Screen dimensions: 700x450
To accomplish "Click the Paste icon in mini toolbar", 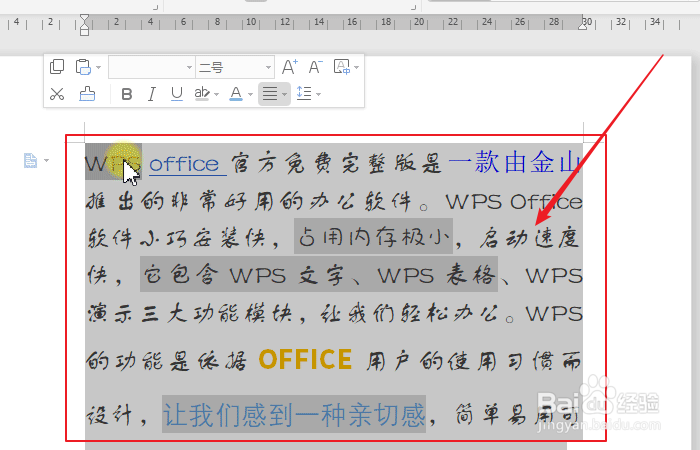I will (x=83, y=67).
